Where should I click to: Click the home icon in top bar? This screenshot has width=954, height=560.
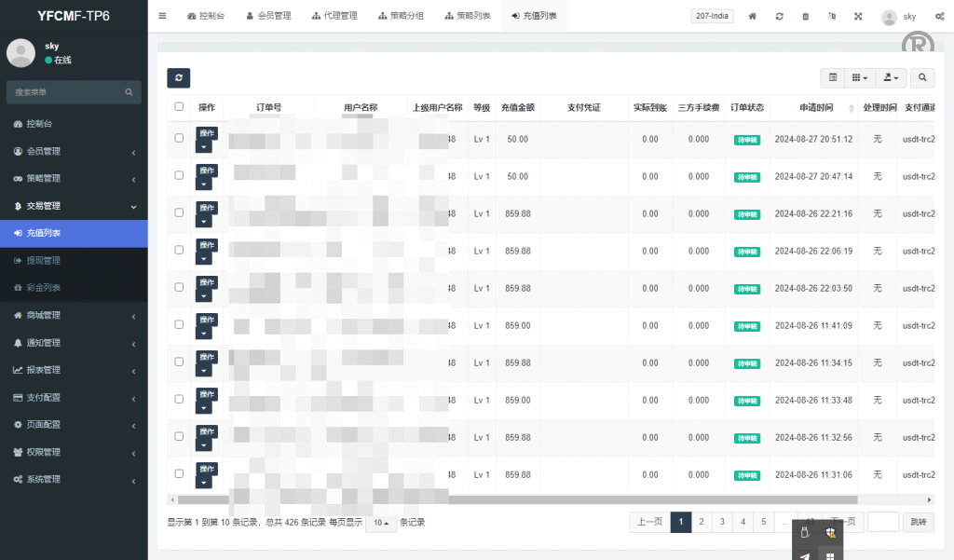pyautogui.click(x=753, y=17)
